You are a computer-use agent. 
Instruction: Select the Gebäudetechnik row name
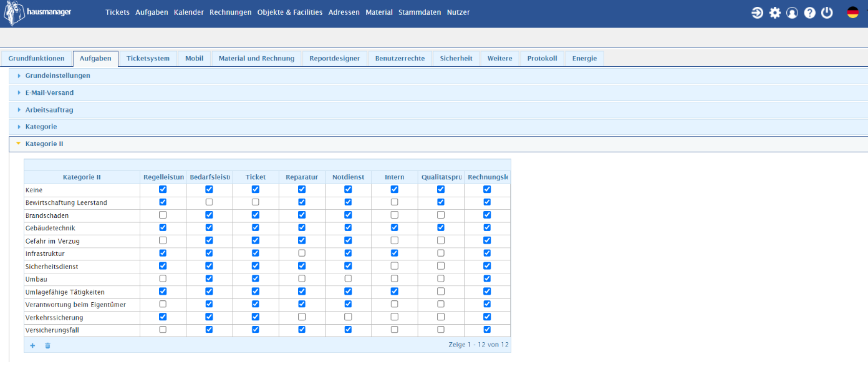coord(51,229)
